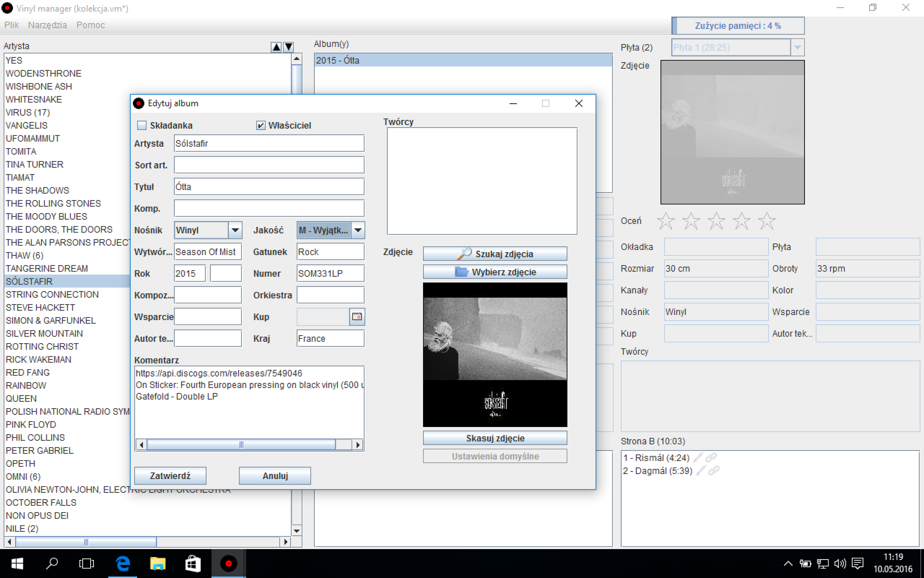Rate album with the second star

[x=691, y=221]
